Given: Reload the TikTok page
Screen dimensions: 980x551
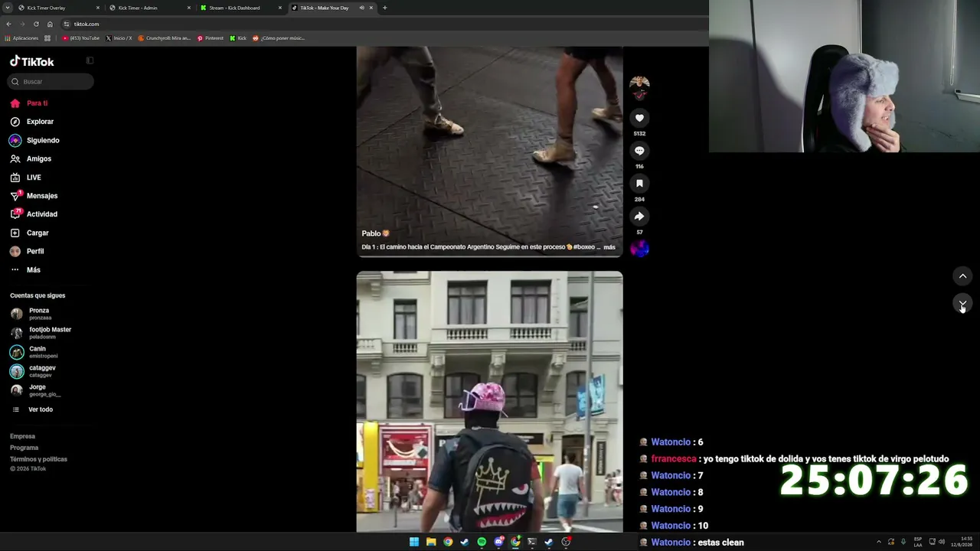Looking at the screenshot, I should [36, 24].
